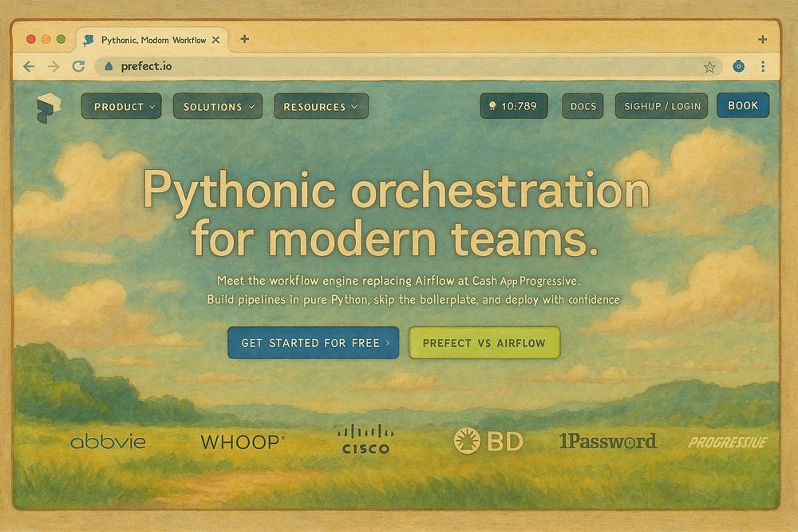Screen dimensions: 798x532
Task: Bookmark this page with the star icon
Action: (709, 67)
